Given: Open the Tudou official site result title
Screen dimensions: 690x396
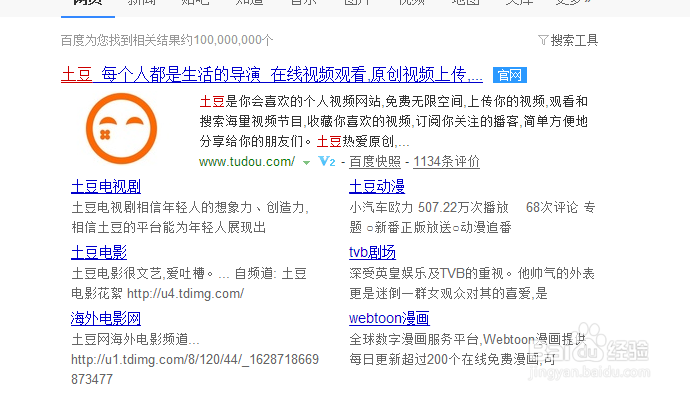Looking at the screenshot, I should (272, 74).
